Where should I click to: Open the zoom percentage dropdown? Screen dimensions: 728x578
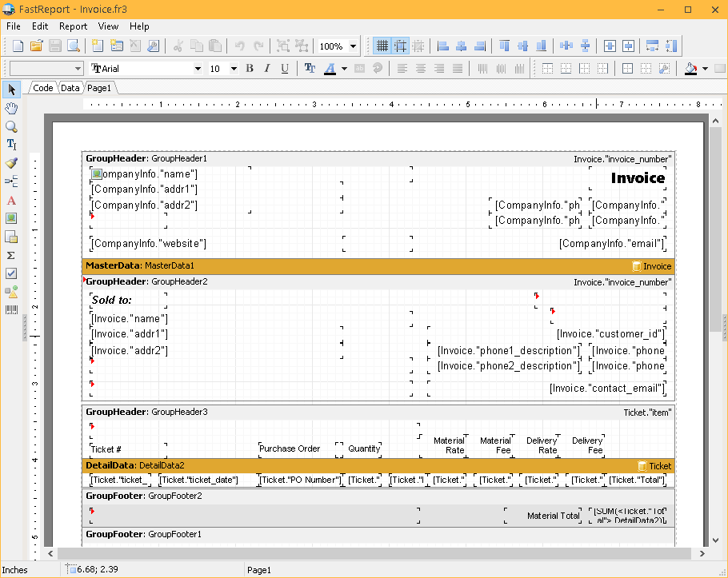tap(353, 46)
